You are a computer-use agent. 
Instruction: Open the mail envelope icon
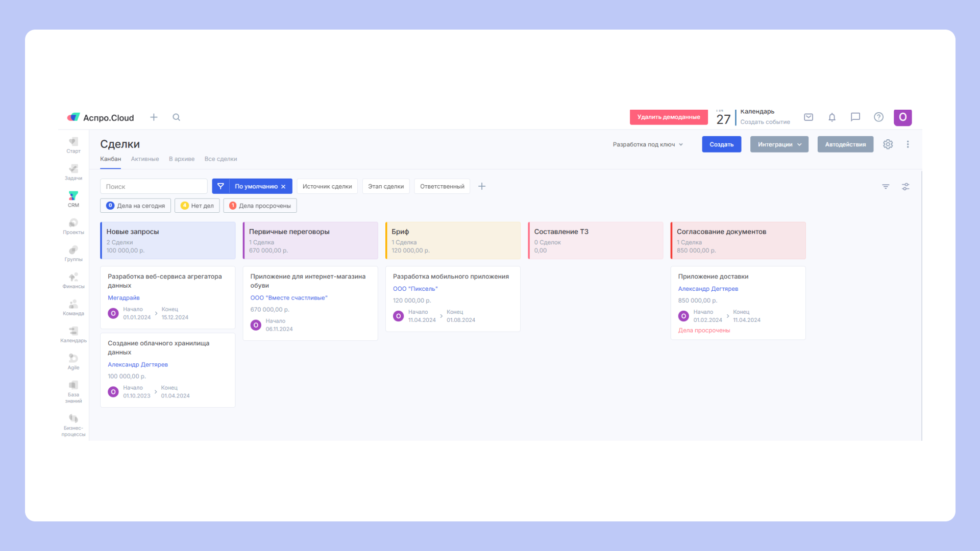808,117
